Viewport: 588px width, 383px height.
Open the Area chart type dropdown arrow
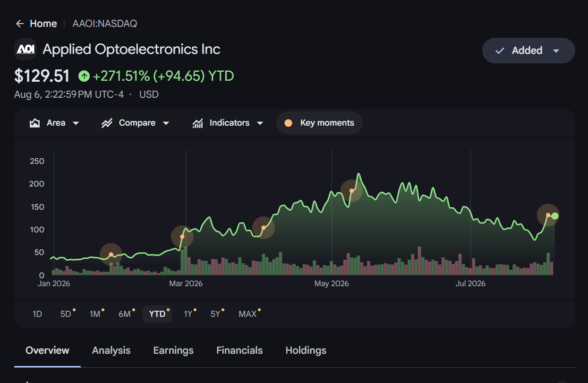coord(76,123)
